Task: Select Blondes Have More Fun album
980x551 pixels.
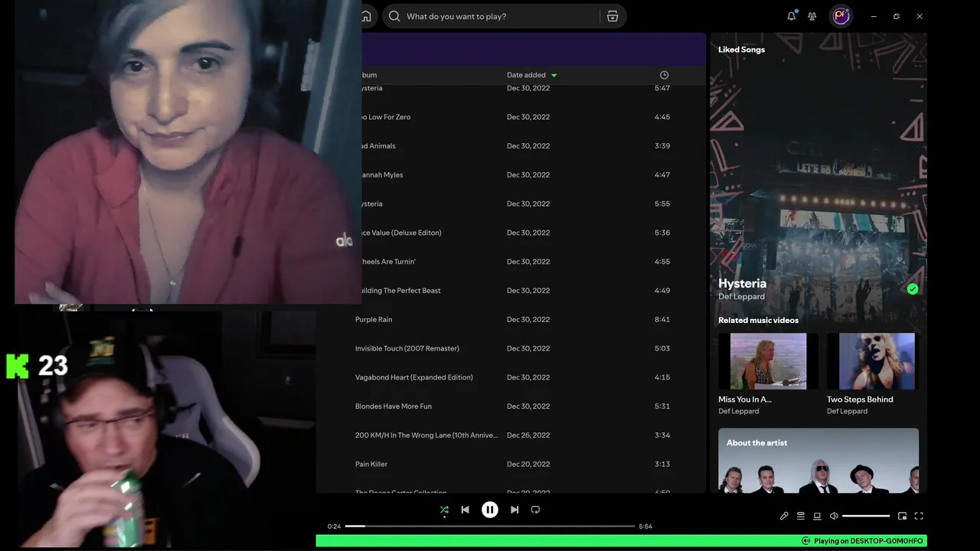Action: 393,406
